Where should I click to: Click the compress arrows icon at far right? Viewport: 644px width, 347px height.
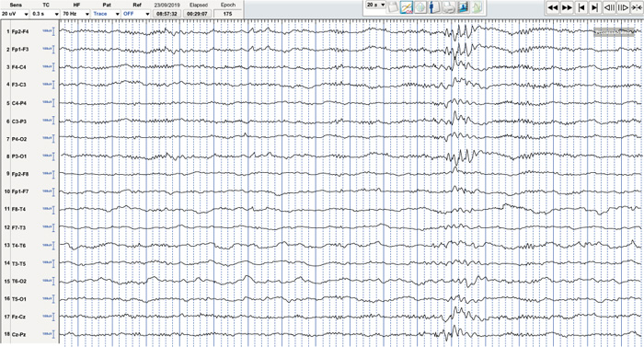[x=637, y=7]
